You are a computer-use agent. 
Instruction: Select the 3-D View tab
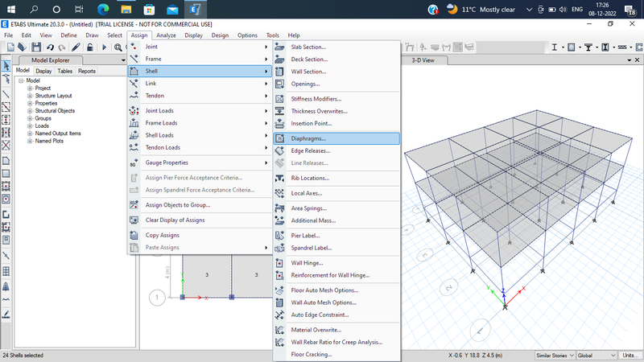[423, 60]
